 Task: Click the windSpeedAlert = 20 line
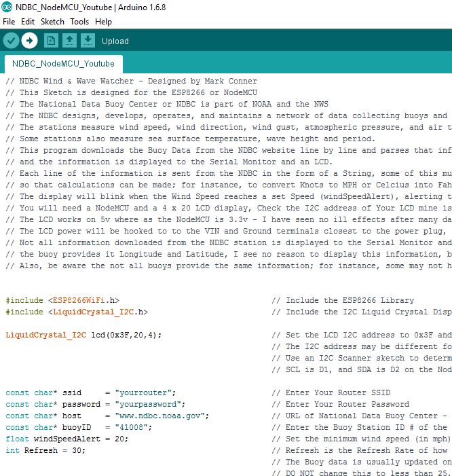tap(67, 439)
